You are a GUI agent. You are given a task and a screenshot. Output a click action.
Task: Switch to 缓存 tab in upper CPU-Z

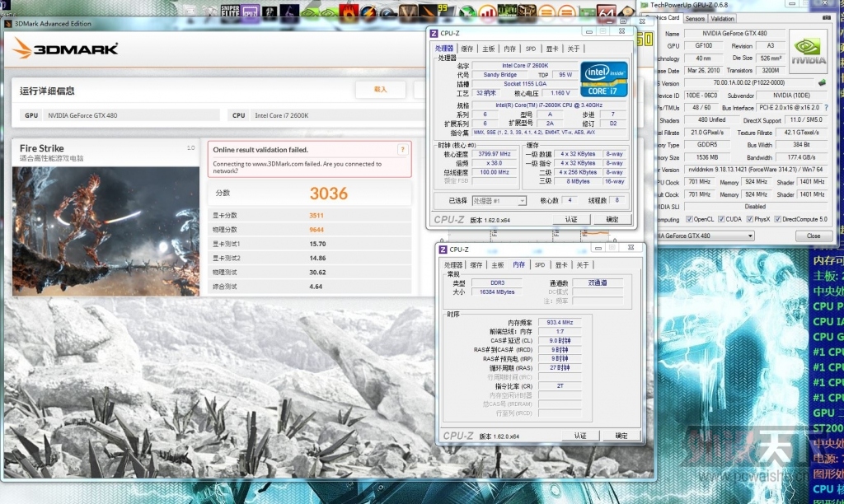[x=467, y=49]
